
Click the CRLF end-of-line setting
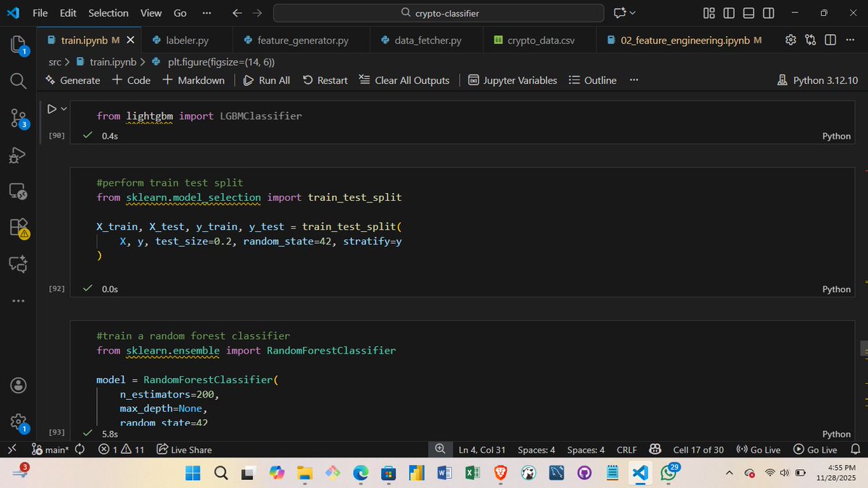pyautogui.click(x=626, y=450)
